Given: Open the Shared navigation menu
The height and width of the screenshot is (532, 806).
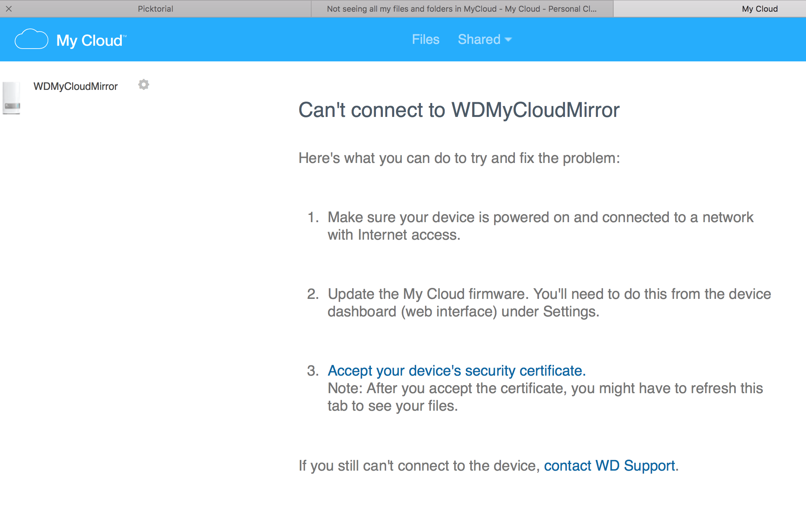Looking at the screenshot, I should [x=479, y=39].
